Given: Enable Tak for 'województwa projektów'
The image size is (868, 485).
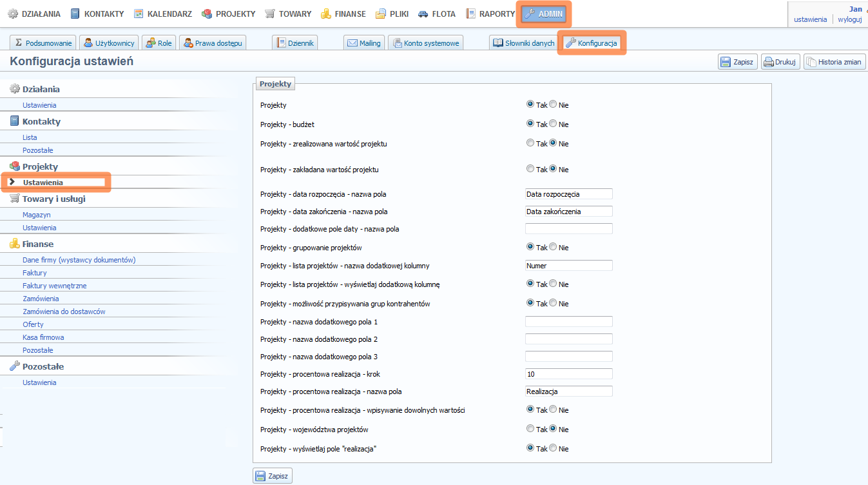Looking at the screenshot, I should (x=530, y=429).
